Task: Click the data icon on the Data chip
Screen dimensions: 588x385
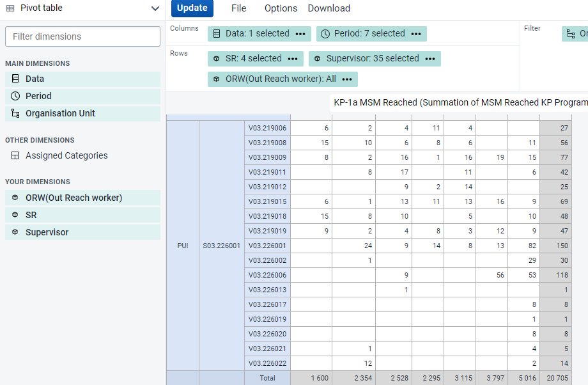Action: click(217, 34)
